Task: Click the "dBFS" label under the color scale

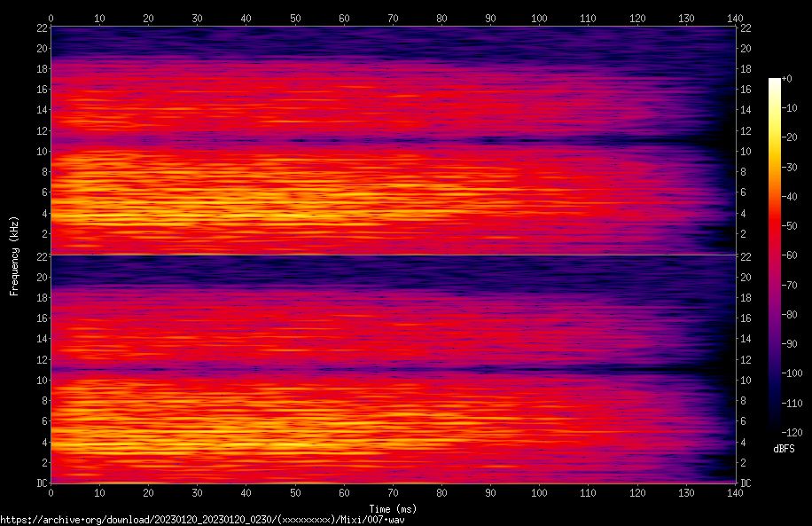Action: [x=784, y=449]
